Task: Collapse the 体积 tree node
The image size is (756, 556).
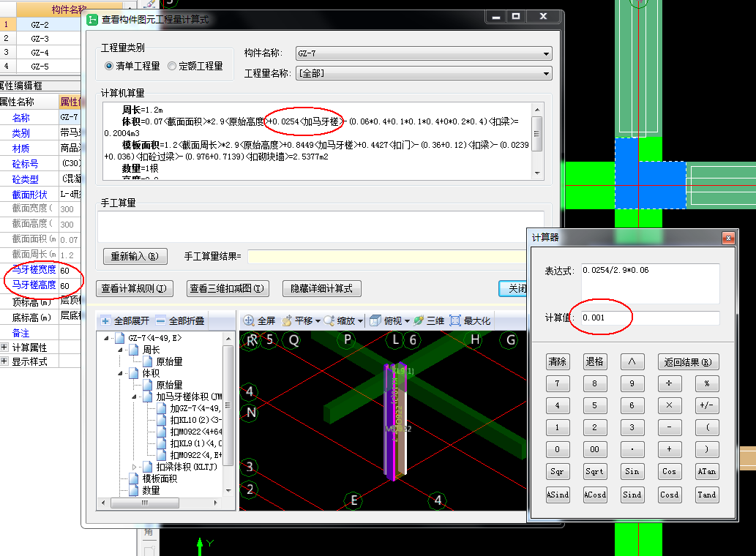Action: click(120, 373)
